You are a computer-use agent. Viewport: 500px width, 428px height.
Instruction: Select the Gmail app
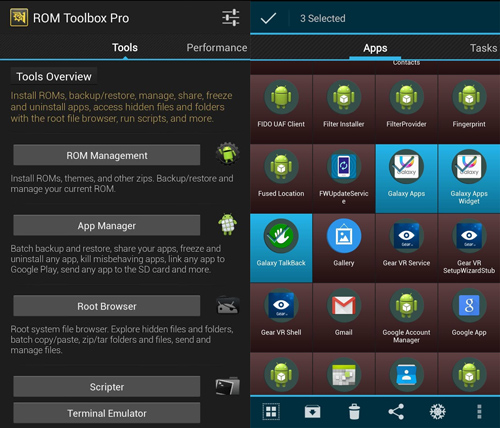tap(344, 317)
